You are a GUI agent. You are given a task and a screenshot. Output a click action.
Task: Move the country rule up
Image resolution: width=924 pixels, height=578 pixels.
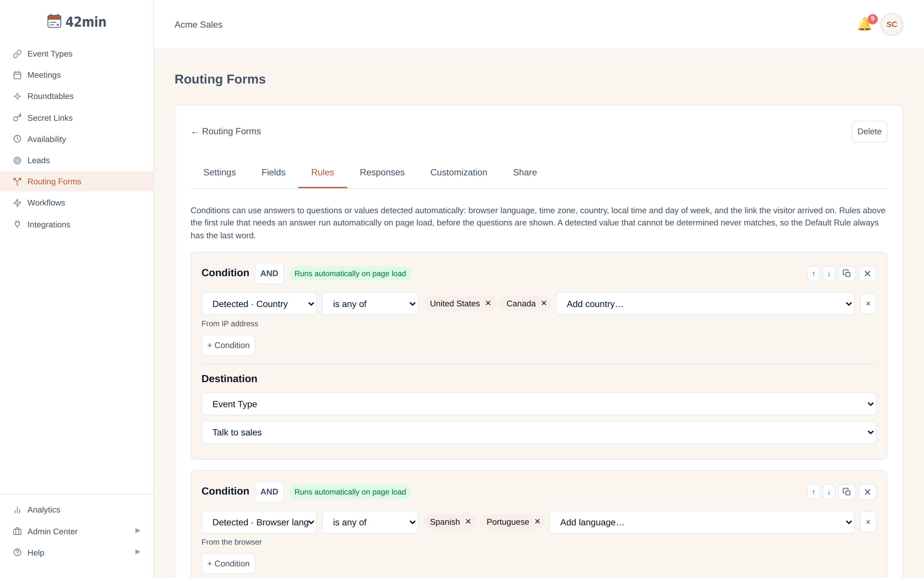coord(814,274)
